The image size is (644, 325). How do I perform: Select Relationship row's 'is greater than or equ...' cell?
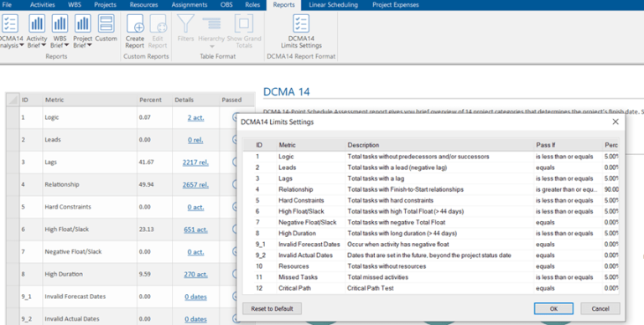[x=567, y=189]
